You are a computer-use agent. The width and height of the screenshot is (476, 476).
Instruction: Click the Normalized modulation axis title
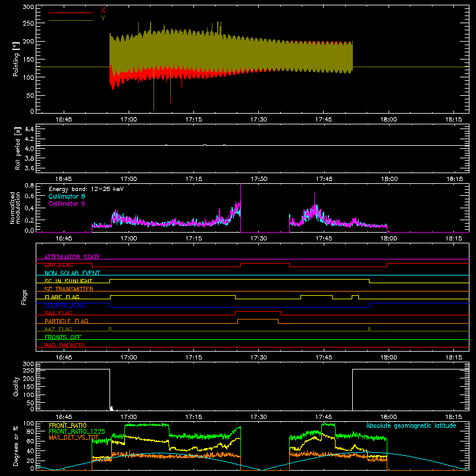tap(15, 208)
